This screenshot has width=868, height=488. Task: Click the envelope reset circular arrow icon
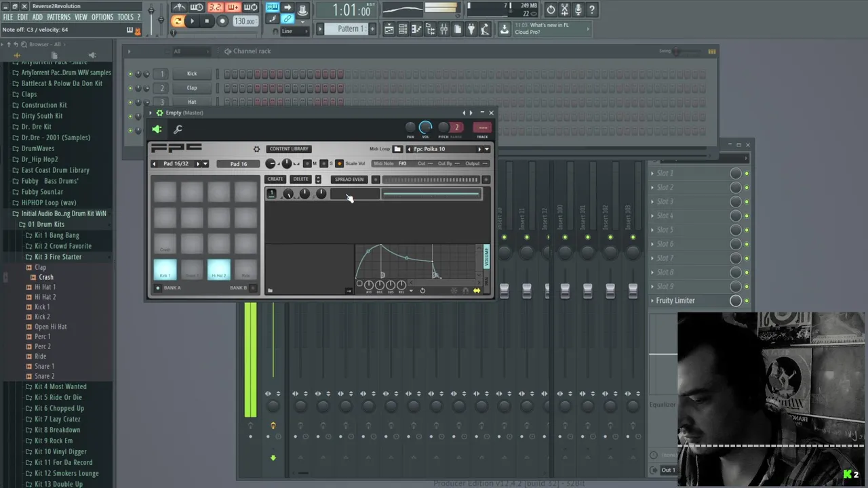click(422, 291)
